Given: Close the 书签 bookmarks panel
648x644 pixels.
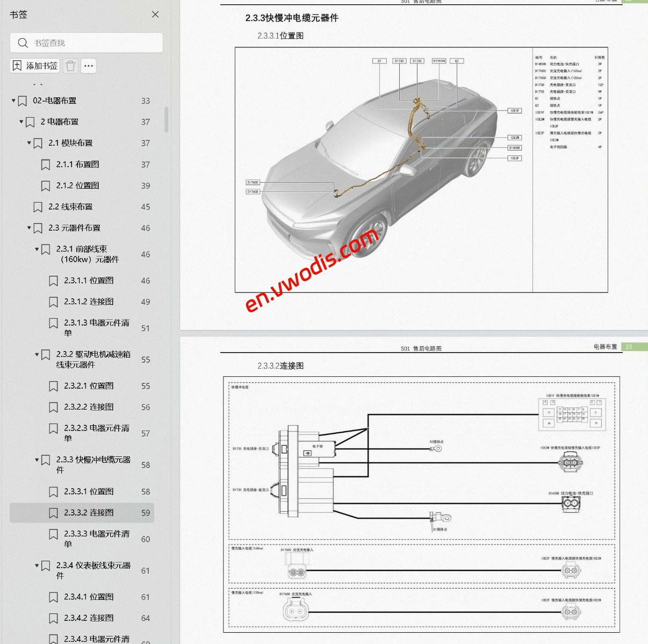Looking at the screenshot, I should (155, 15).
